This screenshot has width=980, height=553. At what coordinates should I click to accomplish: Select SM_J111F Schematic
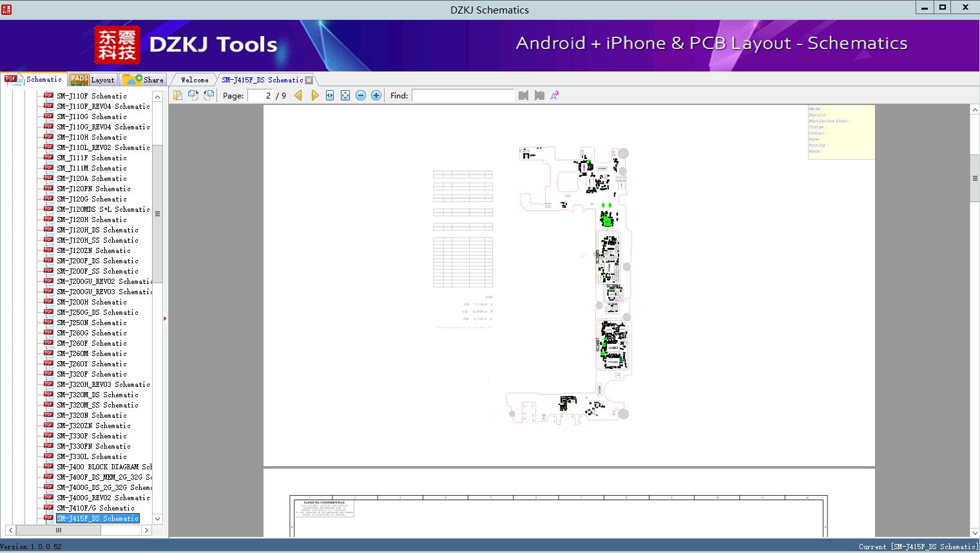91,158
